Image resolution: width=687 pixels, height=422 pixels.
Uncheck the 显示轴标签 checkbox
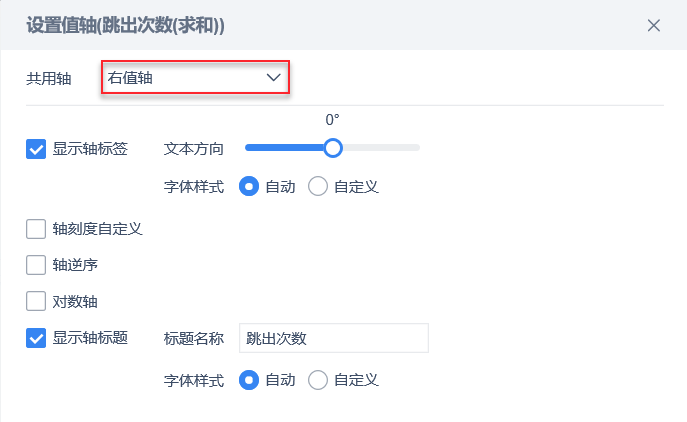[36, 149]
